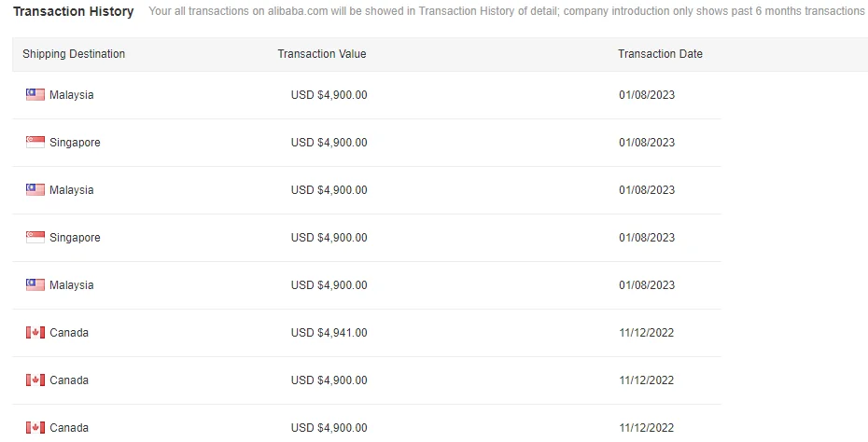Image resolution: width=868 pixels, height=442 pixels.
Task: Click the Transaction History heading
Action: tap(74, 11)
